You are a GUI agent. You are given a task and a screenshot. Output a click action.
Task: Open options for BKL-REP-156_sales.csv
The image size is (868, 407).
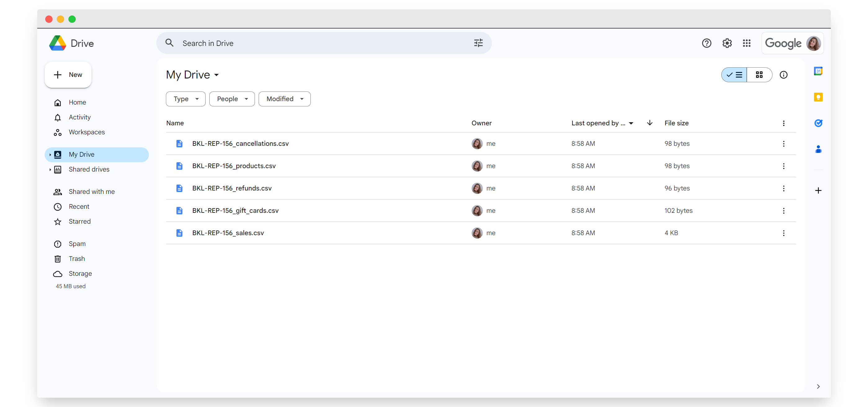point(784,233)
